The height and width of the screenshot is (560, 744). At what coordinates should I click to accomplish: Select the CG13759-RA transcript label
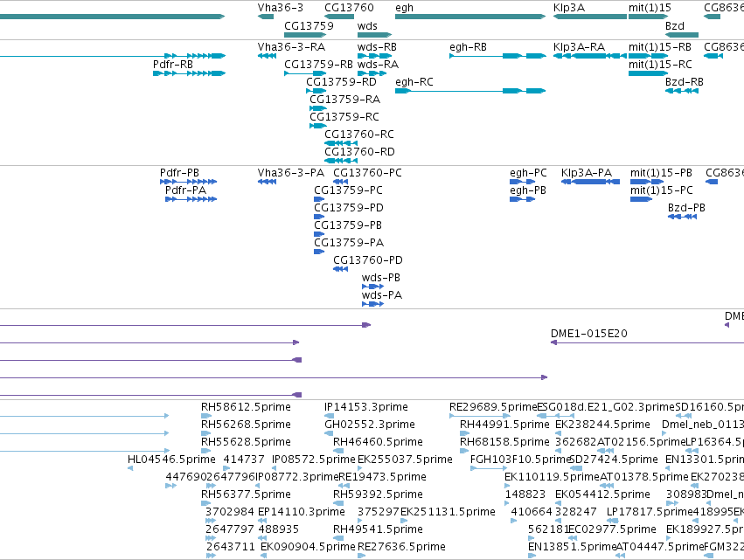[x=345, y=100]
